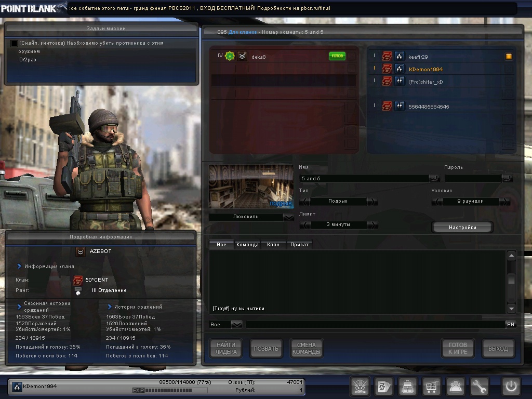
Task: Click the rank icon beside AZEBOT
Action: click(81, 251)
